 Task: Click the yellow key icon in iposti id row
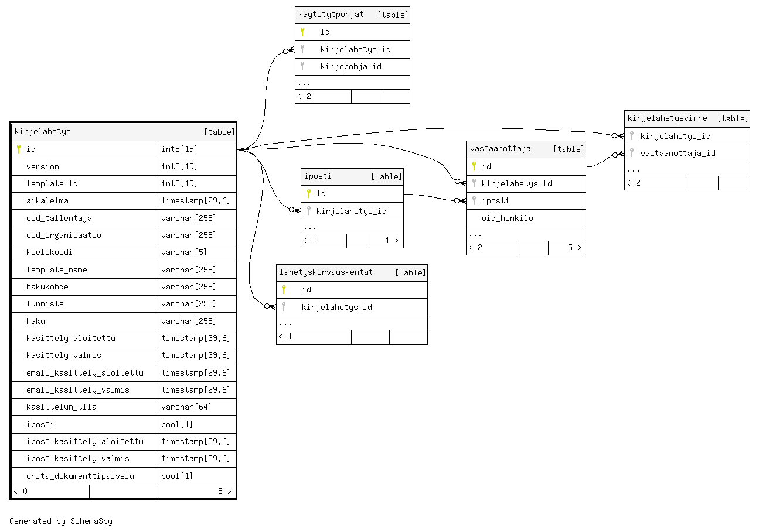309,193
